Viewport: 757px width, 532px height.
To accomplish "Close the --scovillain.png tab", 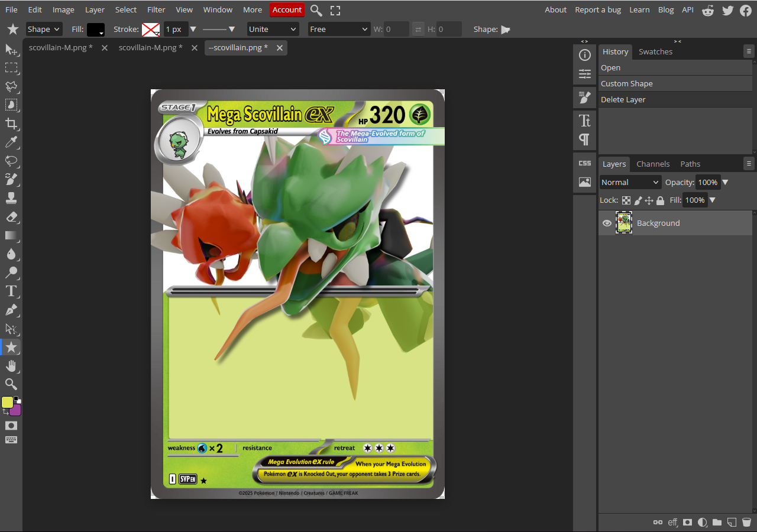I will click(280, 48).
